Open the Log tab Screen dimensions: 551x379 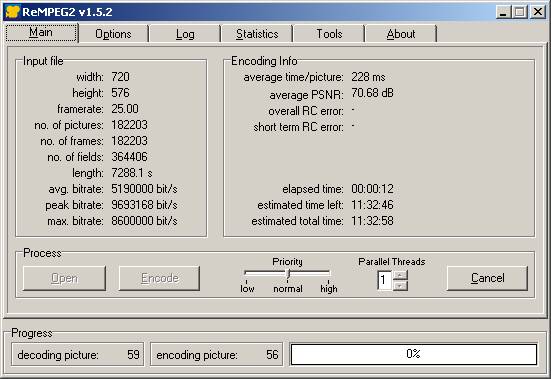(x=185, y=34)
